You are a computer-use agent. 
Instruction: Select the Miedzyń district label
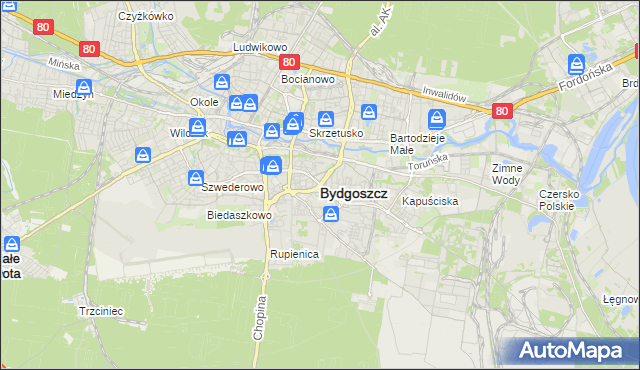(x=73, y=95)
